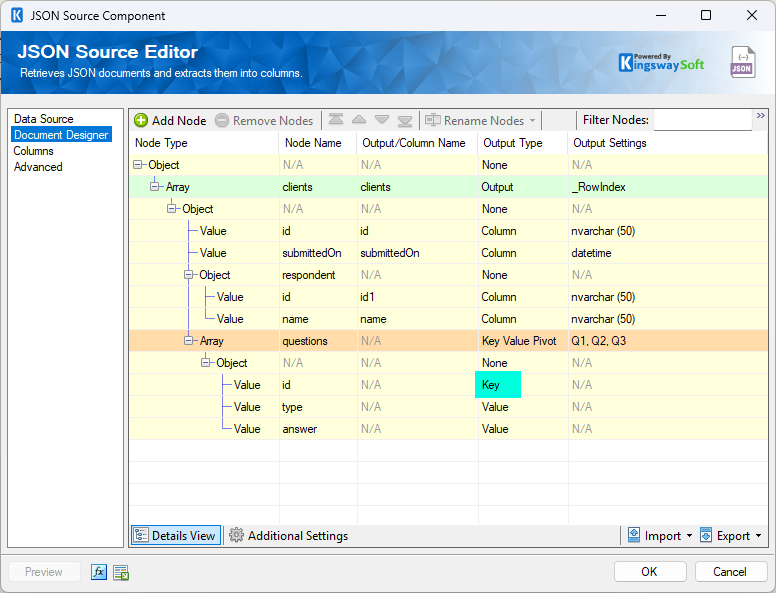Move node to top icon
The height and width of the screenshot is (593, 776).
[336, 119]
